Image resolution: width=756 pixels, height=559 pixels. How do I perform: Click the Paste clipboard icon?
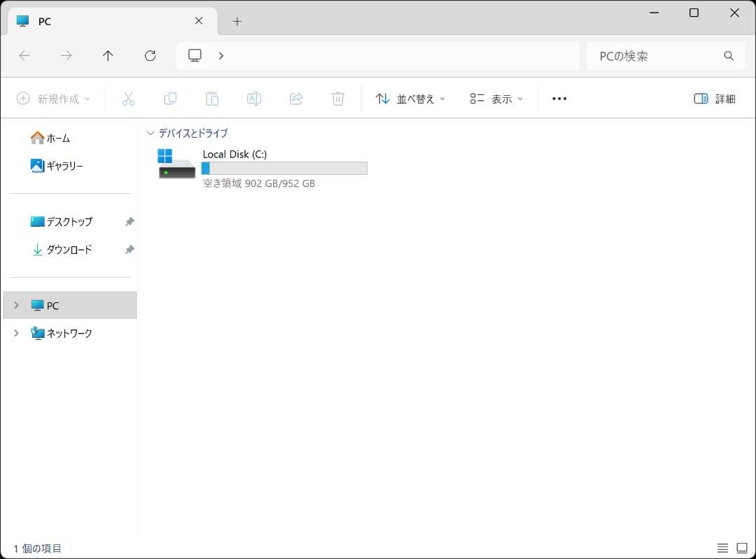pos(212,99)
